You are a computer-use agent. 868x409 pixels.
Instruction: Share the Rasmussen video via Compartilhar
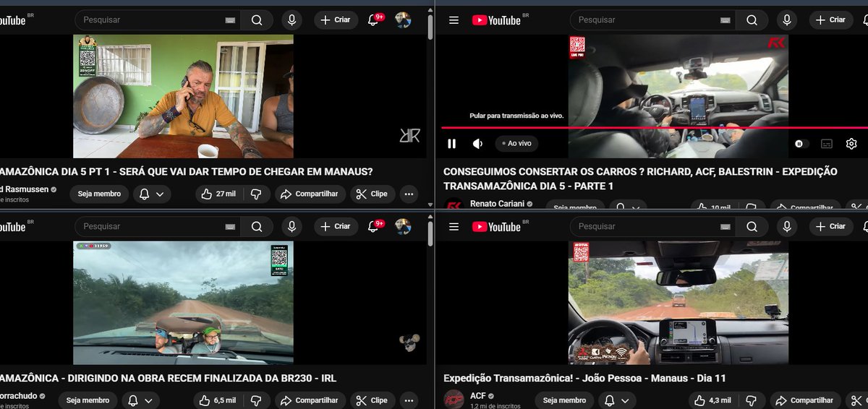[x=310, y=194]
